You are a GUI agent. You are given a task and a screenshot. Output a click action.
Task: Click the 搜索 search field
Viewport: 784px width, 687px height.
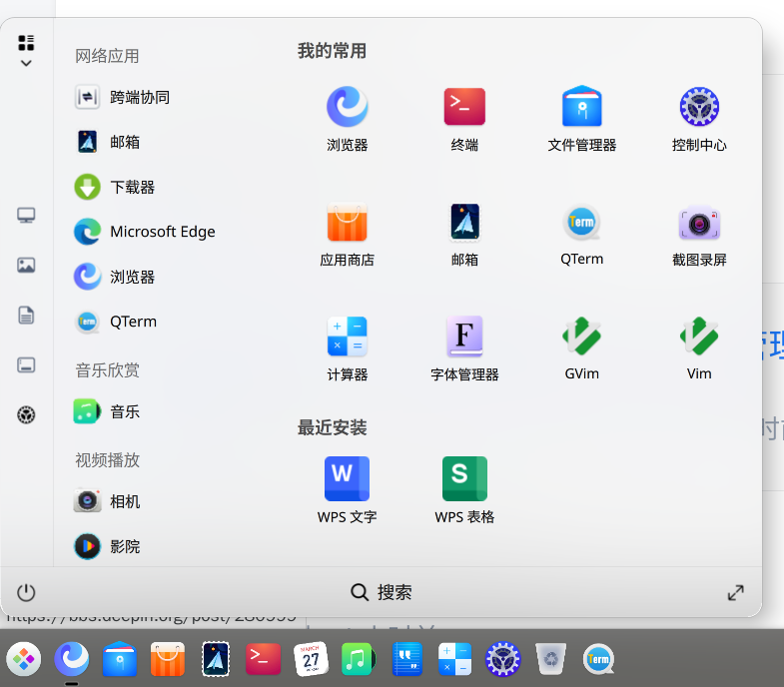coord(381,592)
